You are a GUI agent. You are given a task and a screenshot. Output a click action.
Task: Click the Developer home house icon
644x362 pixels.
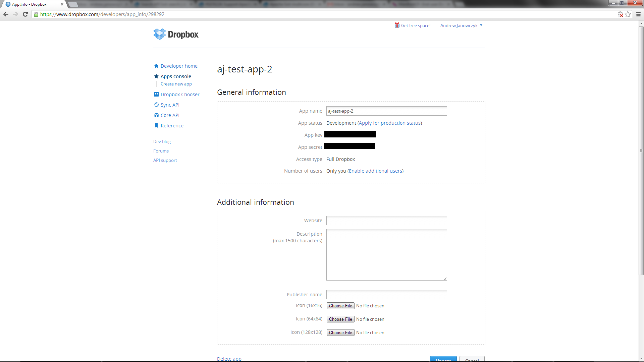[156, 66]
